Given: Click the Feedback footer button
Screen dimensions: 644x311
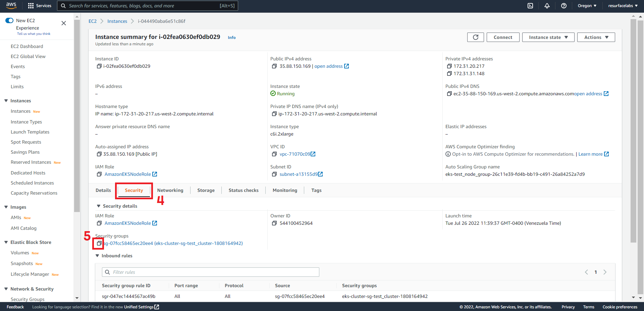Looking at the screenshot, I should [15, 307].
